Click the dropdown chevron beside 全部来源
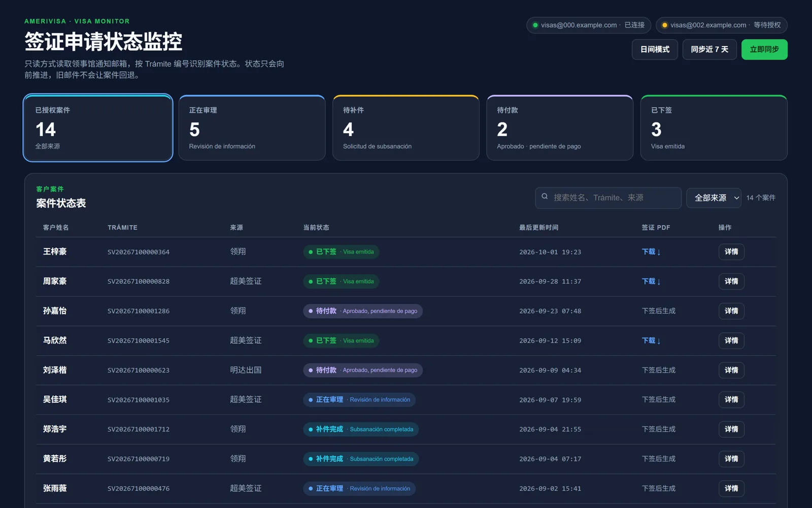 pos(736,198)
